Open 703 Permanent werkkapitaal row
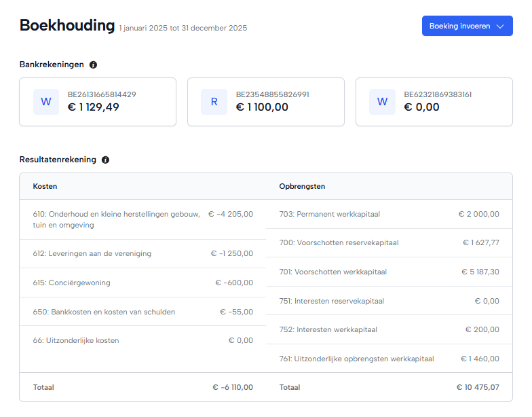Image resolution: width=532 pixels, height=417 pixels. coord(389,214)
